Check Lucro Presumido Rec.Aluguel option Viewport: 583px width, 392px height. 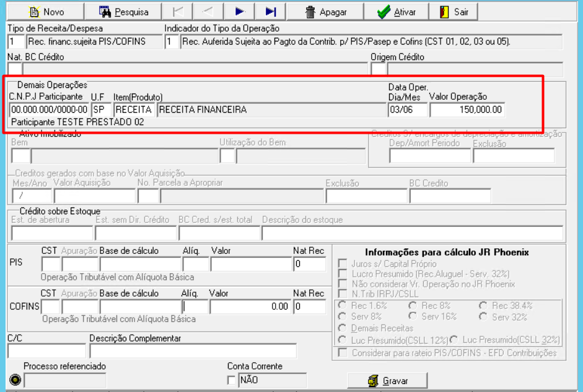pos(343,274)
